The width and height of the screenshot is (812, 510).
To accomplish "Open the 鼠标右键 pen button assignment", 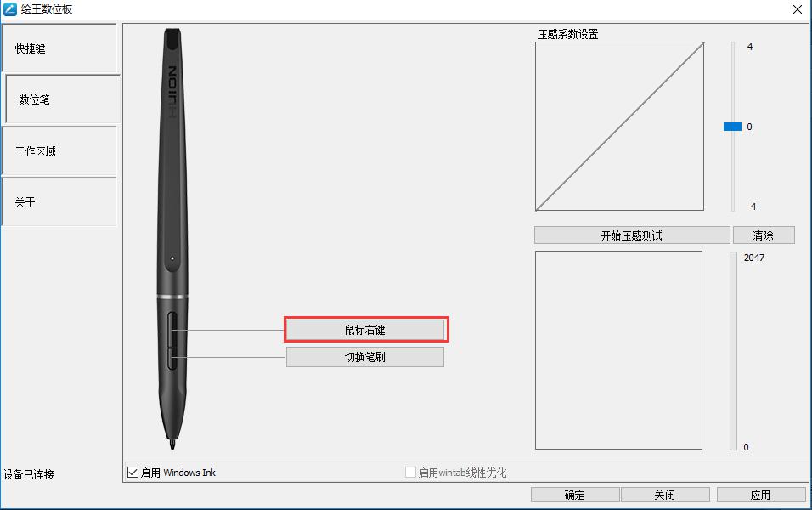I will 365,330.
